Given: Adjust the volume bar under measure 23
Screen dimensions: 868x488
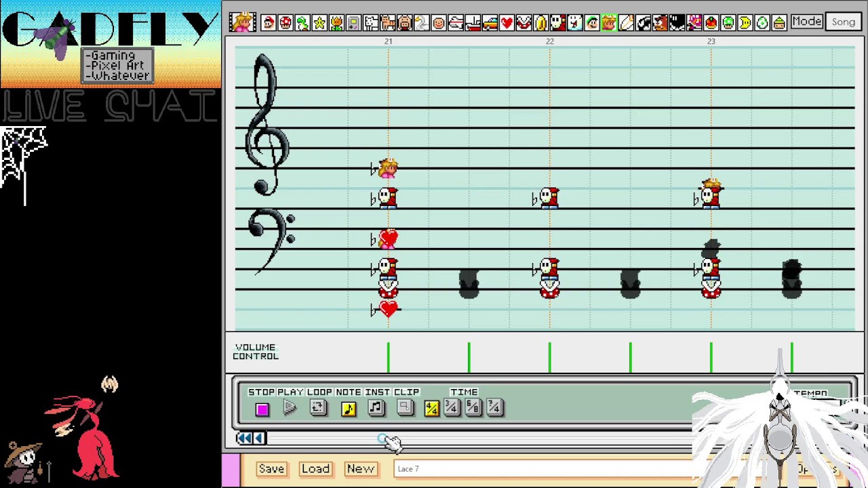Looking at the screenshot, I should (x=711, y=357).
